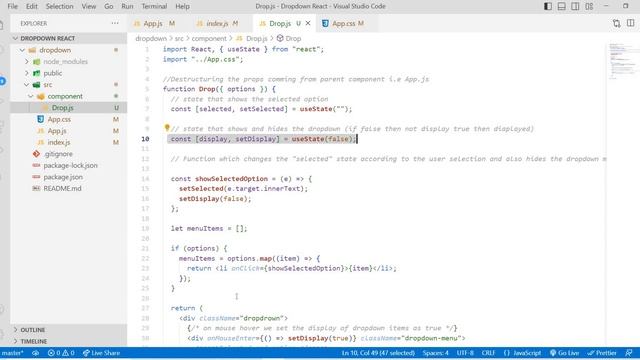Toggle bottom panel layout icon
The width and height of the screenshot is (640, 360).
pyautogui.click(x=562, y=6)
